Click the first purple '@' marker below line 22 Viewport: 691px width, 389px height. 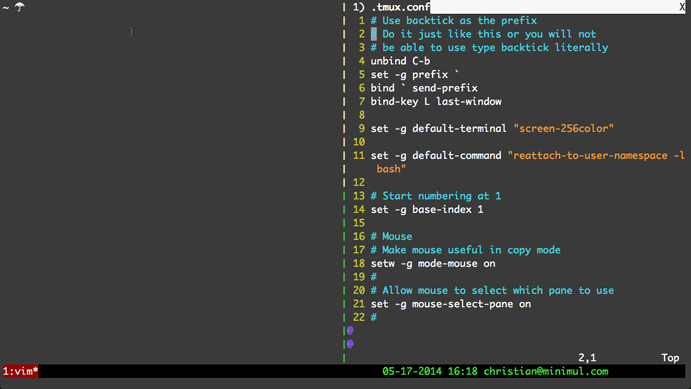350,330
